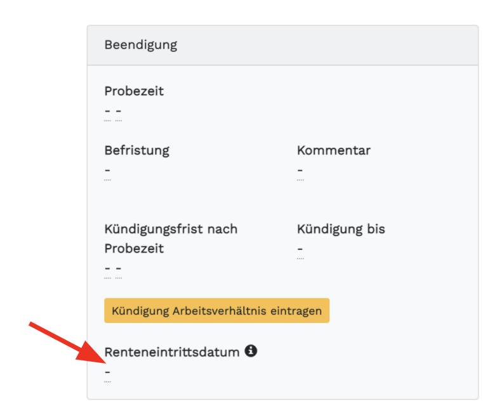Click the second Probezeit value dash
Image resolution: width=504 pixels, height=420 pixels.
[119, 112]
